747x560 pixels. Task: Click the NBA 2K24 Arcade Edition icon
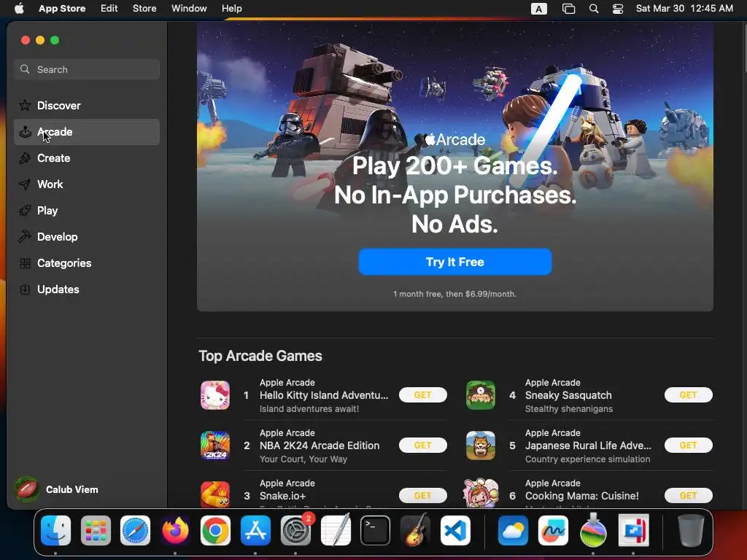coord(215,446)
